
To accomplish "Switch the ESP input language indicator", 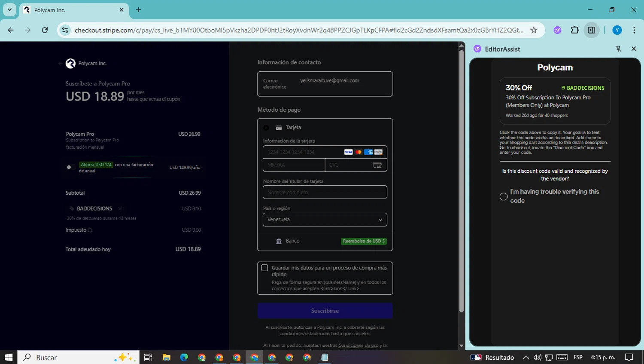I will 578,357.
